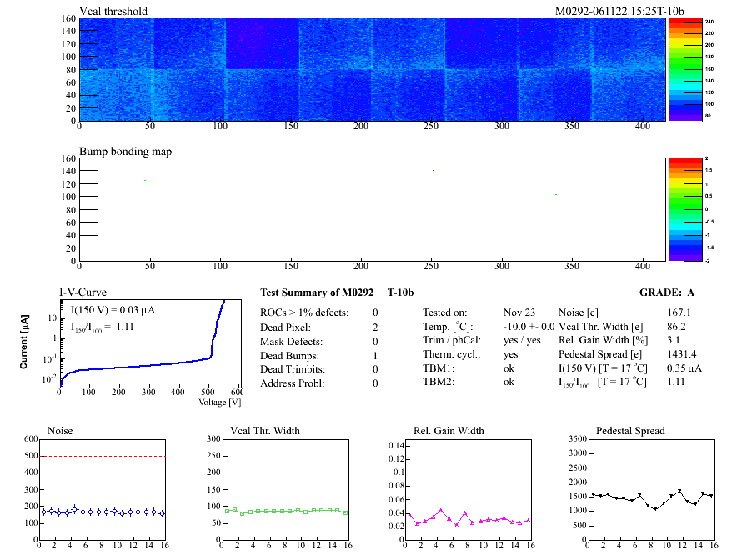Click the 'Pedestal Spread' chart title
This screenshot has width=747, height=560.
point(630,431)
